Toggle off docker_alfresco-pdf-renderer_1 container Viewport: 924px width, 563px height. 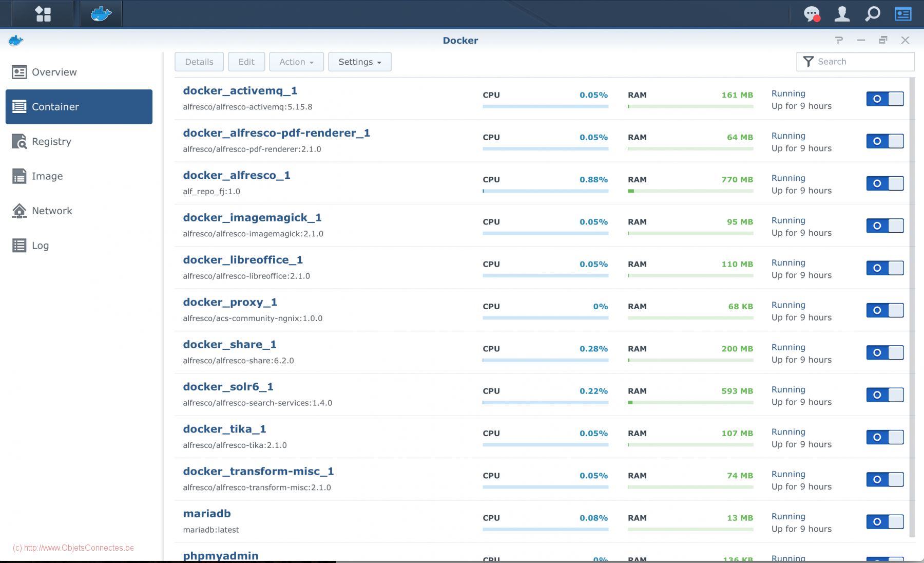885,141
